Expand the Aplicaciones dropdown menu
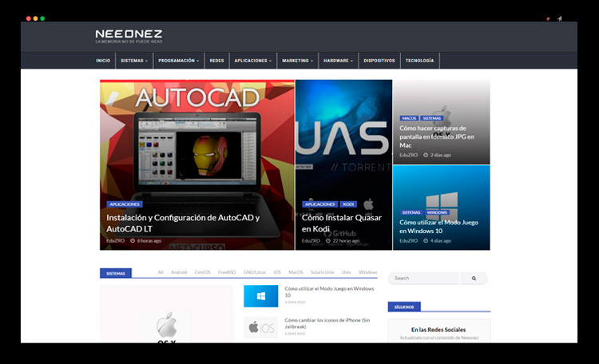Viewport: 599px width, 364px height. tap(253, 61)
